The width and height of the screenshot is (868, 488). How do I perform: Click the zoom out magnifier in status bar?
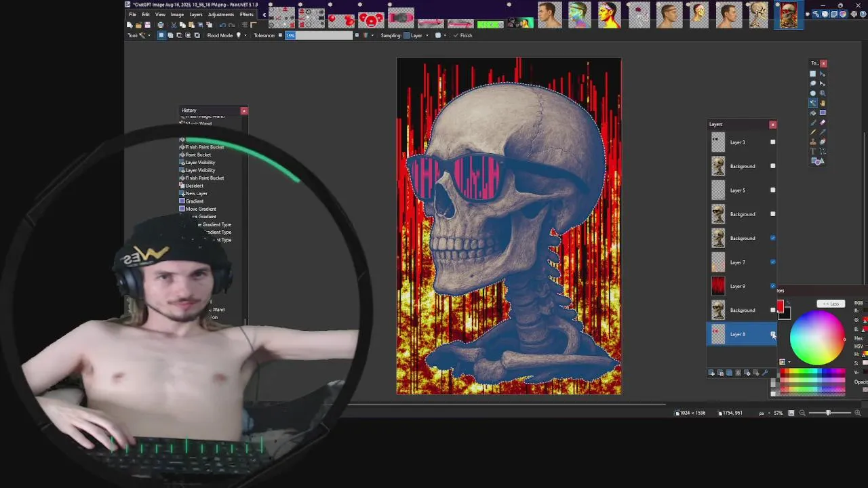pyautogui.click(x=802, y=413)
